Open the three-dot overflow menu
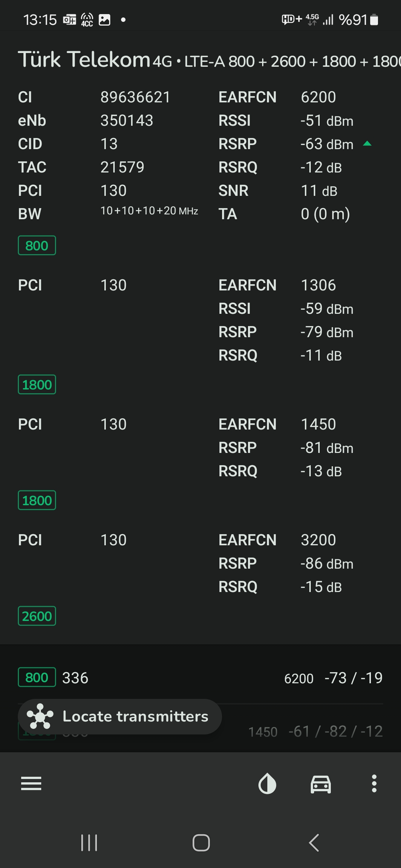This screenshot has height=868, width=401. 374,783
